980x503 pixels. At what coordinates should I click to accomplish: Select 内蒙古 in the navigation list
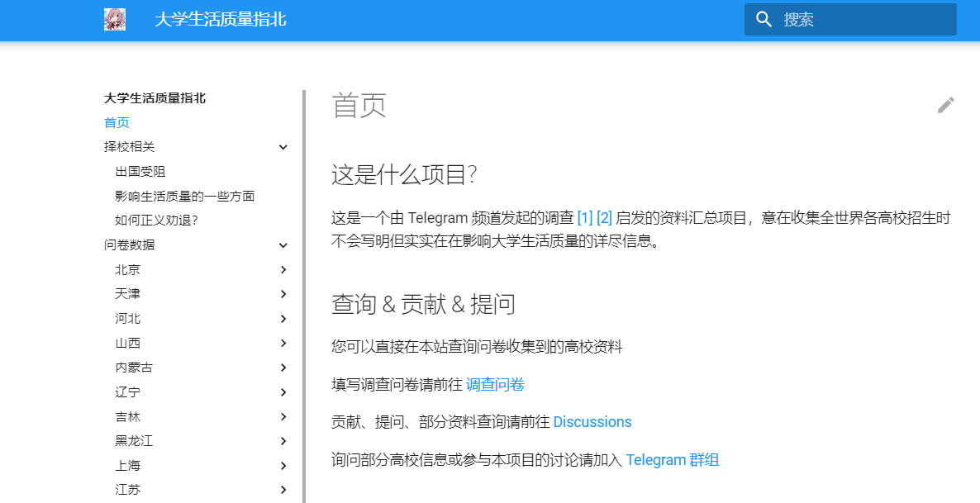pyautogui.click(x=134, y=368)
